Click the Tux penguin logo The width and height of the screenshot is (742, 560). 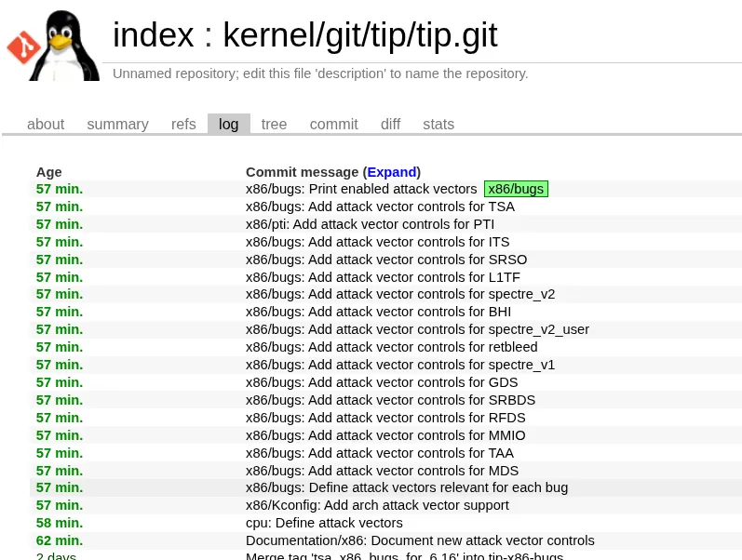63,45
